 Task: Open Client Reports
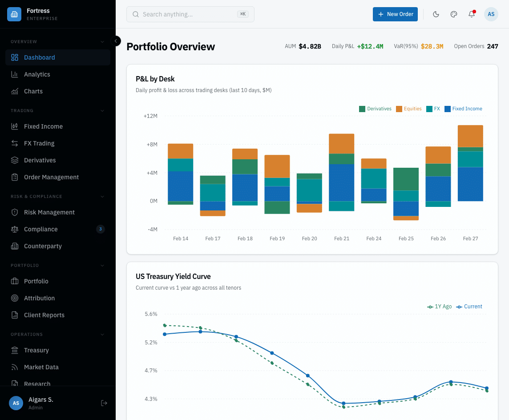point(44,315)
